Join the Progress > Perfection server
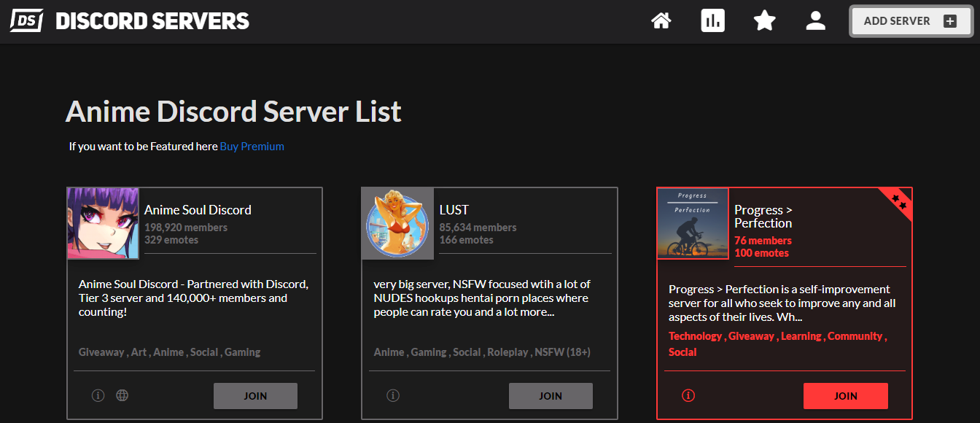This screenshot has width=980, height=423. [846, 396]
